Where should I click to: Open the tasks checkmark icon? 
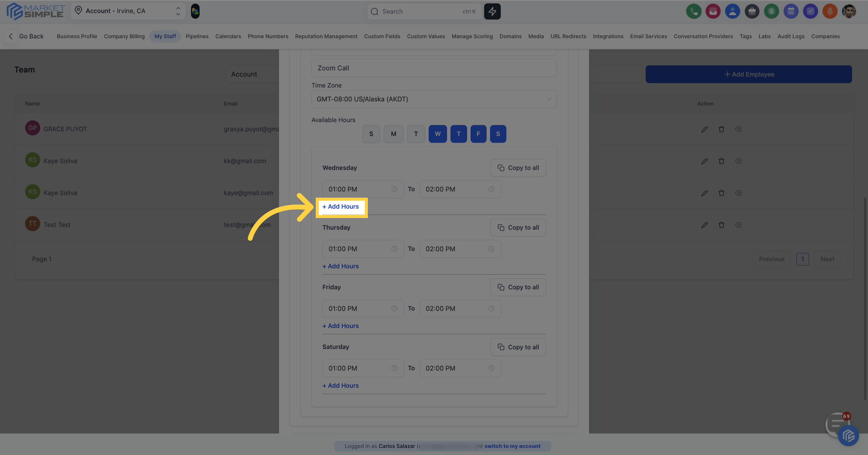810,11
